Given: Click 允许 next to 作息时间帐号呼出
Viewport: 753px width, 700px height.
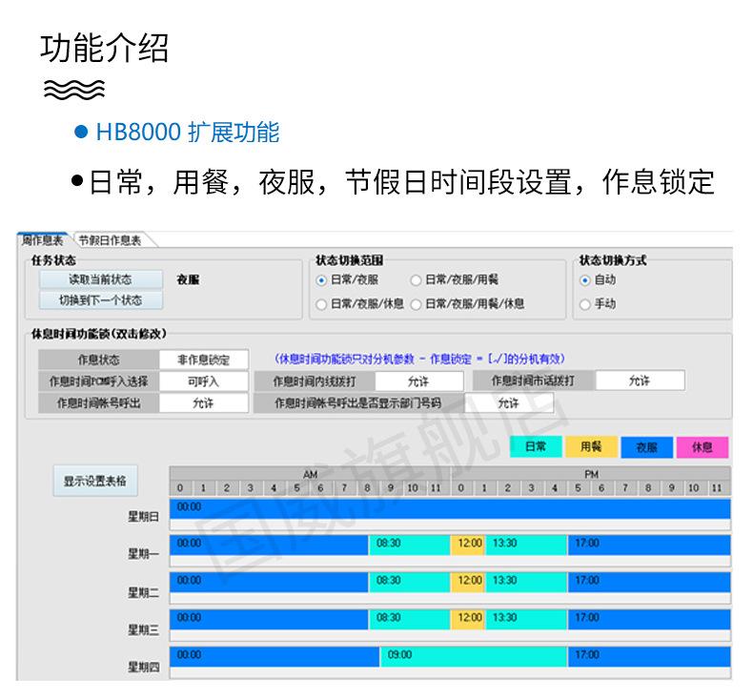Looking at the screenshot, I should [204, 403].
